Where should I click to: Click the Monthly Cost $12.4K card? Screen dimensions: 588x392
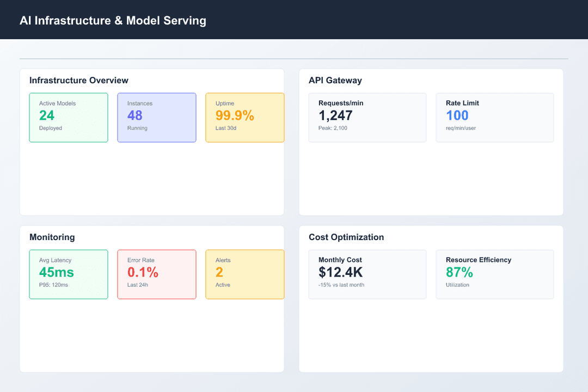pos(367,274)
